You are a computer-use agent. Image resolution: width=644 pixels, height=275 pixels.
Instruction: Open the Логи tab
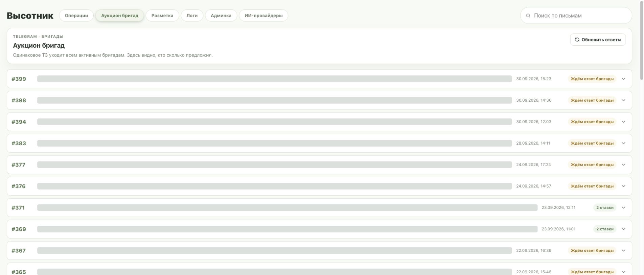(192, 16)
